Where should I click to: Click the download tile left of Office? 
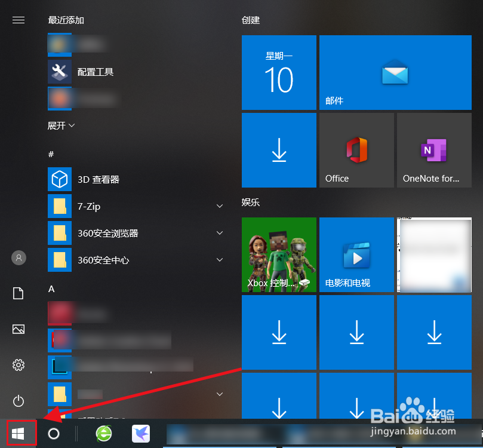click(279, 150)
